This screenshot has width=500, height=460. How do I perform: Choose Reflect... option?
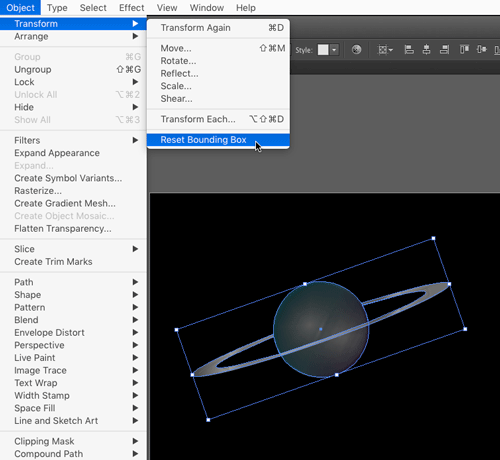218,74
